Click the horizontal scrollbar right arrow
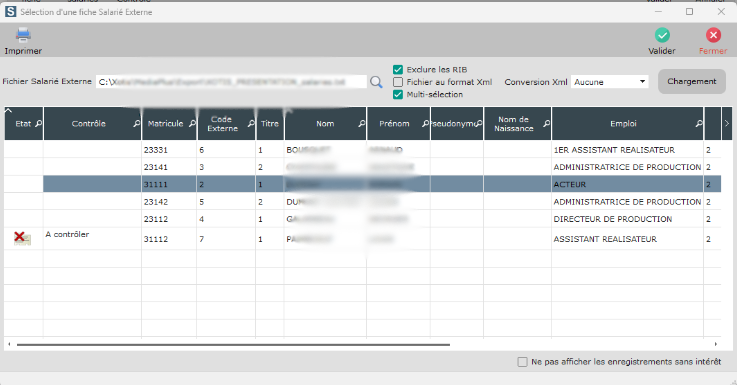 click(x=716, y=345)
